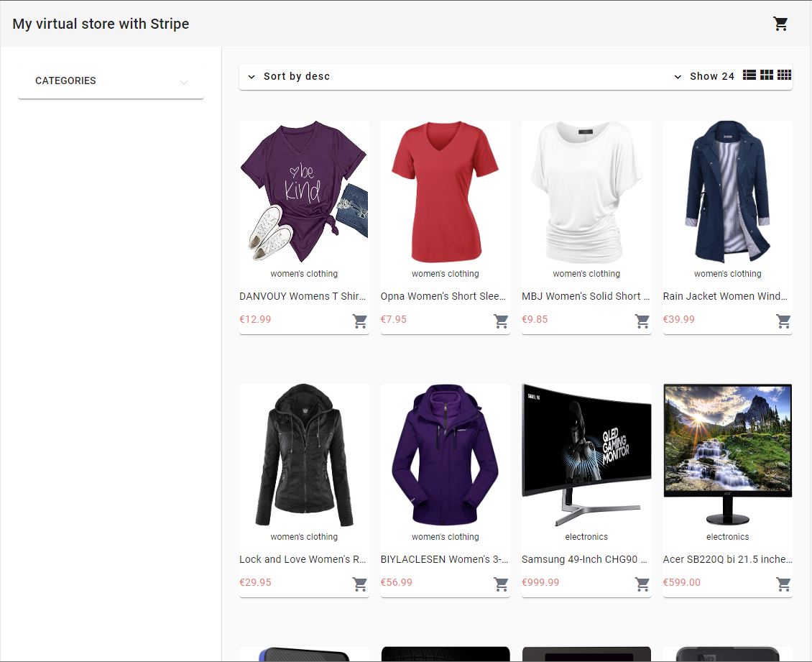Click the €999.99 price

[540, 582]
